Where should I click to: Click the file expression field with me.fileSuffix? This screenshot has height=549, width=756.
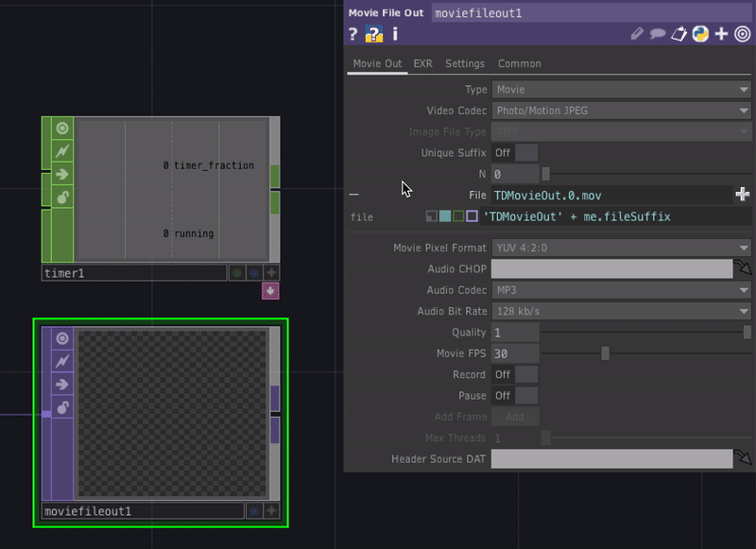[x=616, y=217]
